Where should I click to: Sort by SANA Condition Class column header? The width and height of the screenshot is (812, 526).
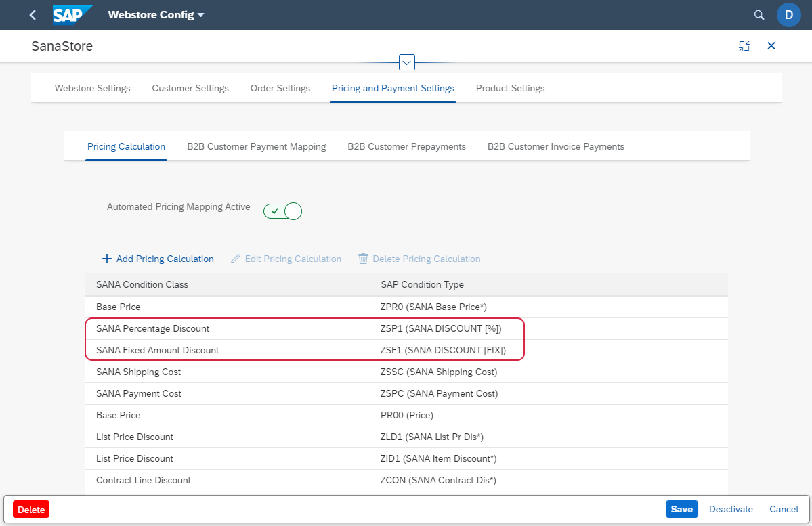pos(142,285)
